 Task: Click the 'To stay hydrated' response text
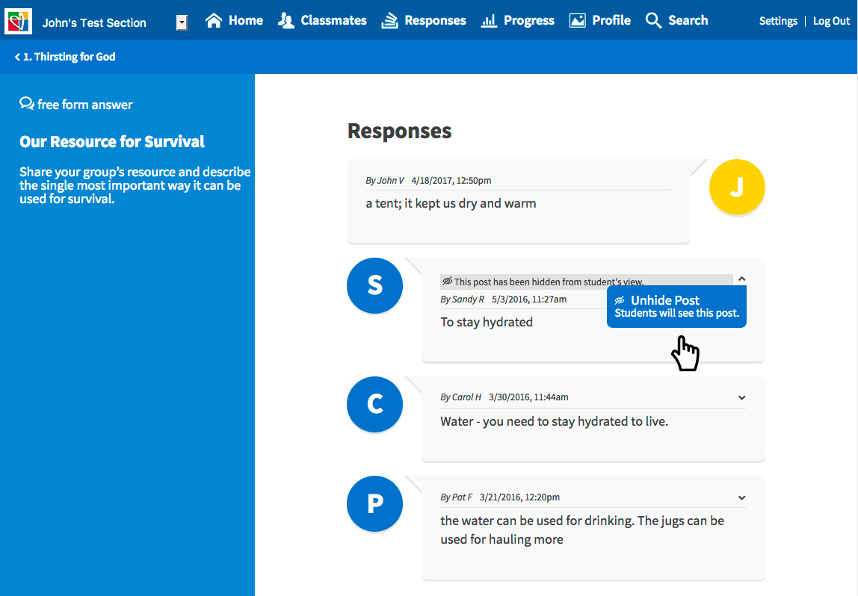486,322
